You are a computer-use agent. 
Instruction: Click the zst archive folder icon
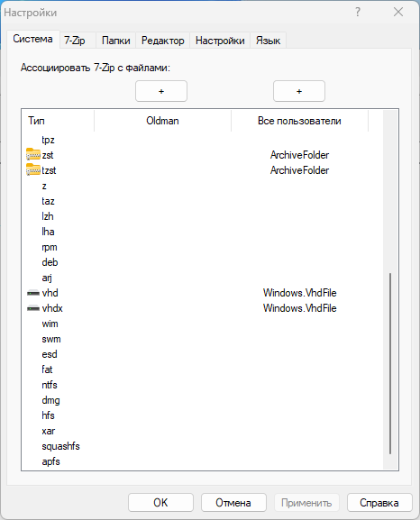(x=33, y=154)
